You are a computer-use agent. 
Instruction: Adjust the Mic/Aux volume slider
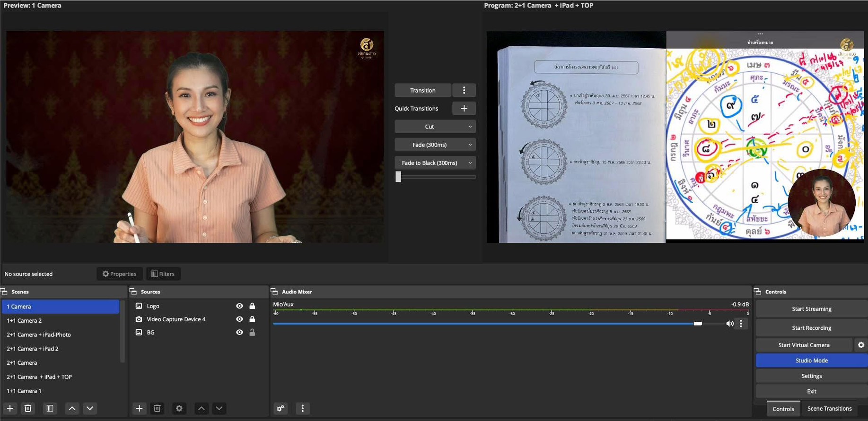coord(698,324)
